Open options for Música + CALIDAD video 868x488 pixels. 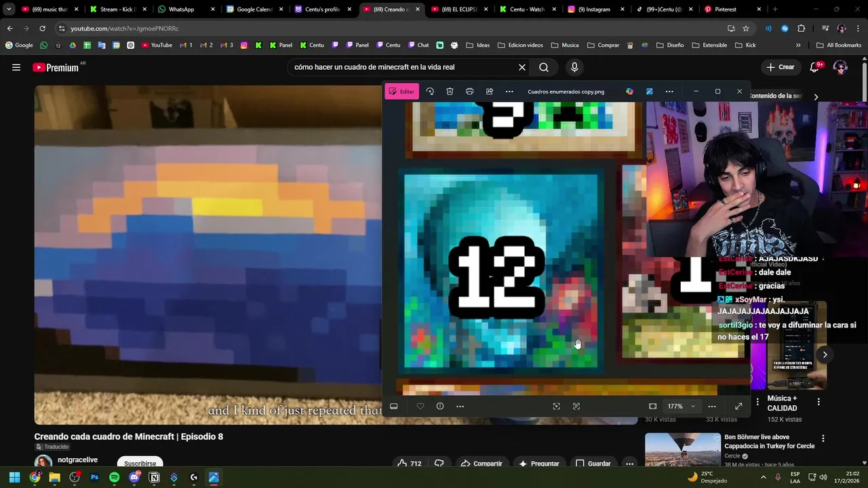[818, 402]
